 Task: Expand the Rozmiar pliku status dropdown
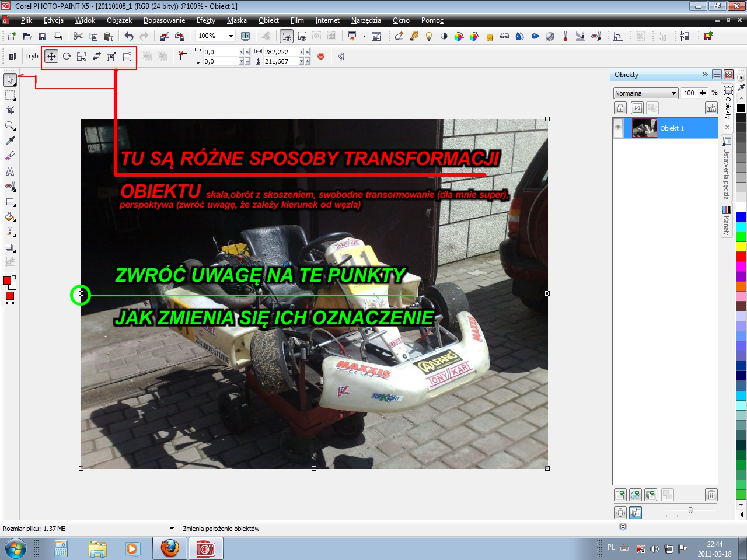click(x=172, y=528)
